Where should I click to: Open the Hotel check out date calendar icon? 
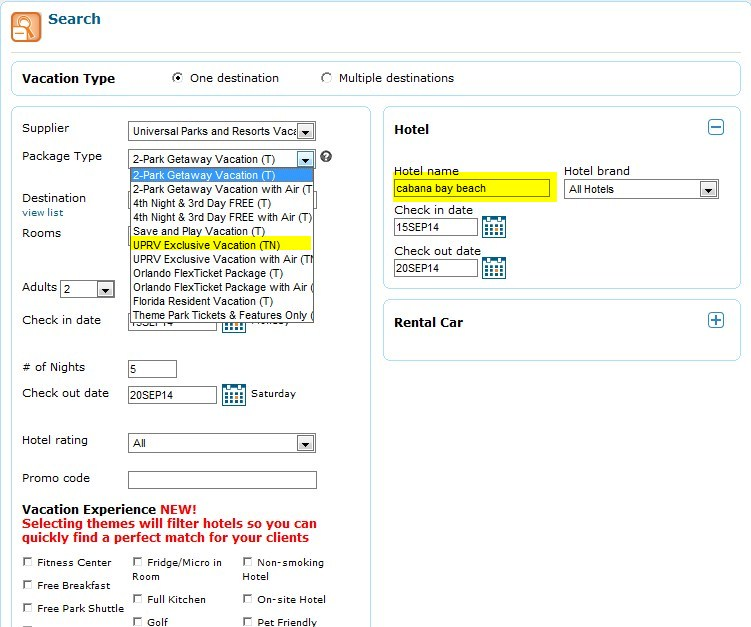point(494,268)
